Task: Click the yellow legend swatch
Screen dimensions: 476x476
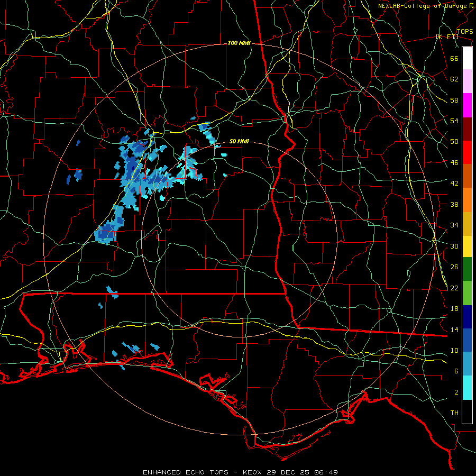Action: pos(467,246)
